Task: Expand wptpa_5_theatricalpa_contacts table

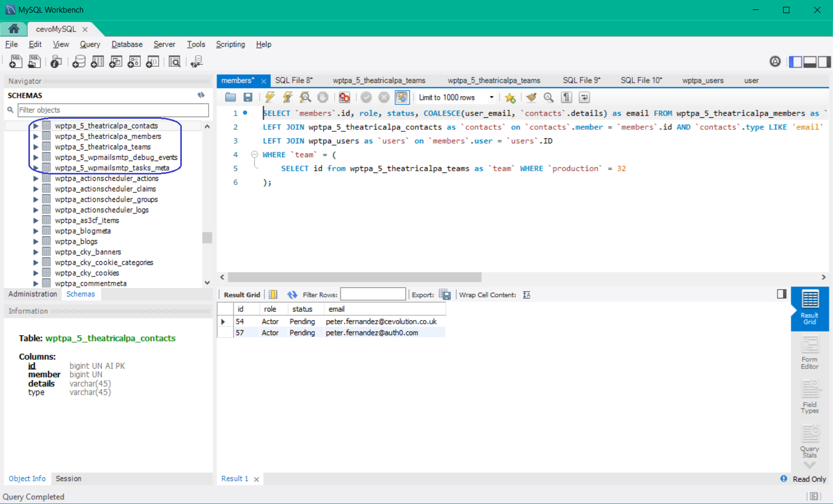Action: pyautogui.click(x=36, y=126)
